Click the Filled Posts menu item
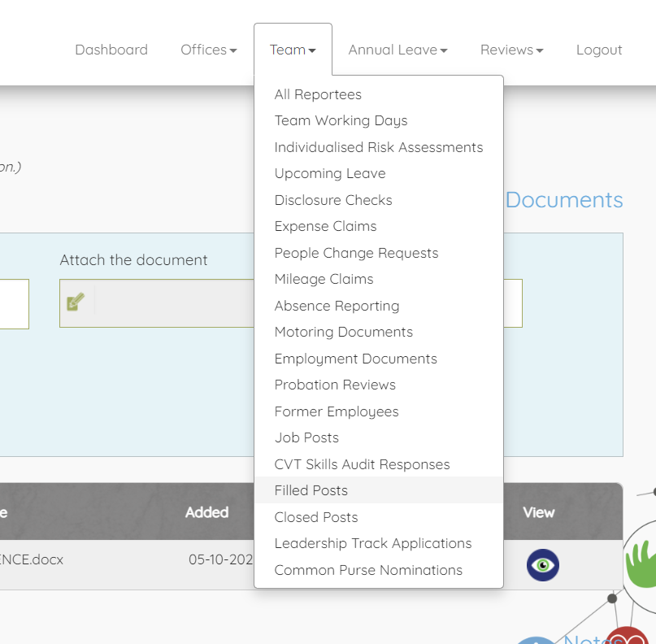Image resolution: width=656 pixels, height=644 pixels. [x=311, y=490]
